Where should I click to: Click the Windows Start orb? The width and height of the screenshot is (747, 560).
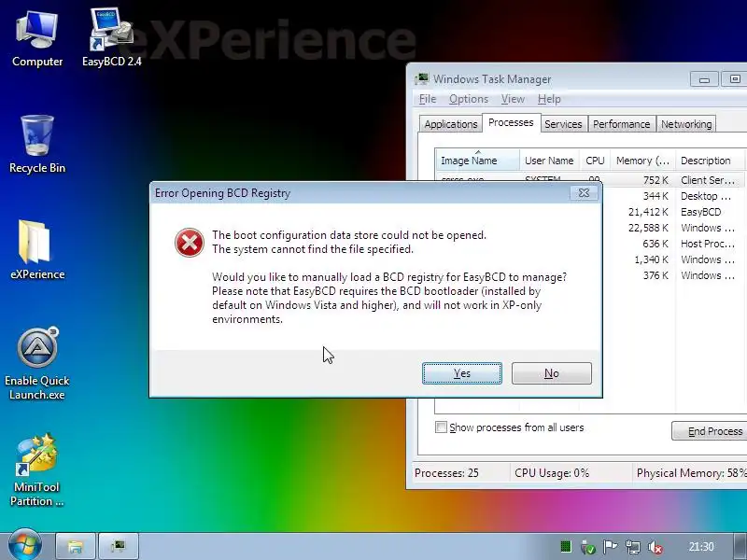point(24,545)
